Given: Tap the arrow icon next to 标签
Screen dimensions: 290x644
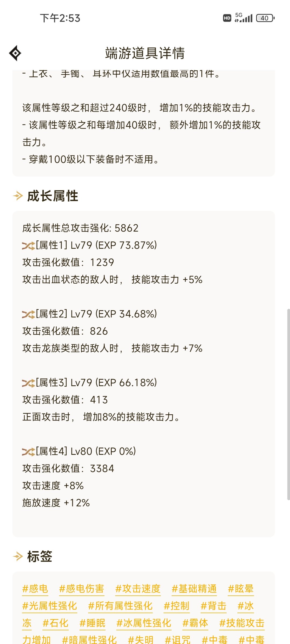Looking at the screenshot, I should point(18,557).
